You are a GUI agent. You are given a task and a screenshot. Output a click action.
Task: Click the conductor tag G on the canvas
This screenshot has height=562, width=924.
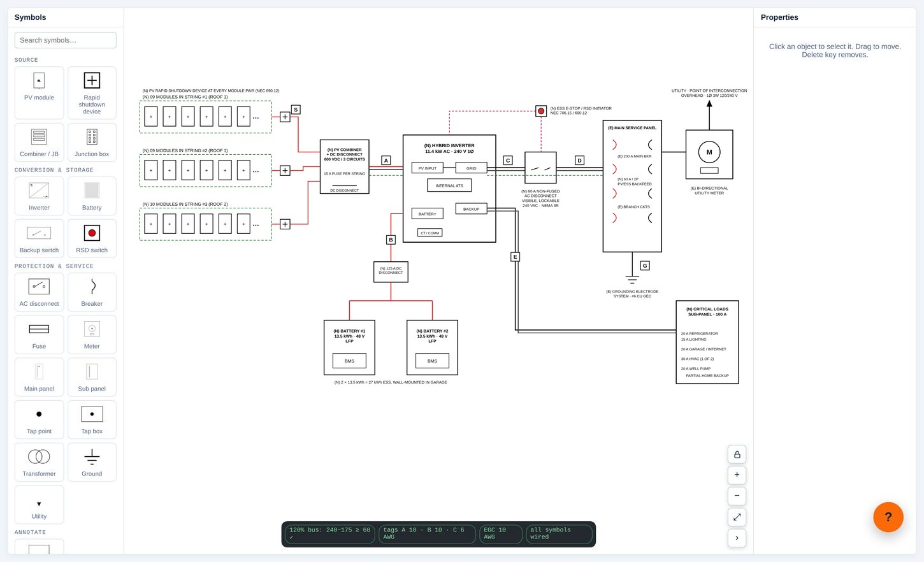(645, 266)
